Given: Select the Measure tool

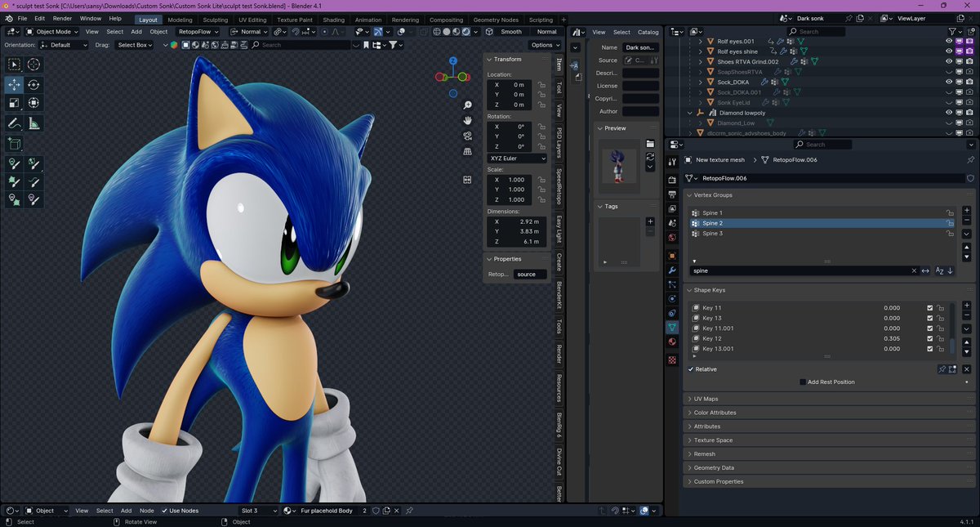Looking at the screenshot, I should click(x=33, y=123).
